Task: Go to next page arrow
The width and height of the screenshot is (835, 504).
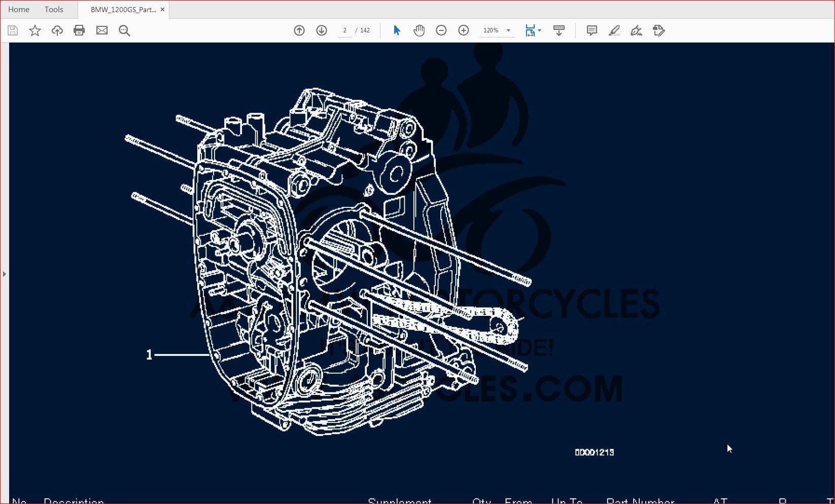Action: (x=322, y=30)
